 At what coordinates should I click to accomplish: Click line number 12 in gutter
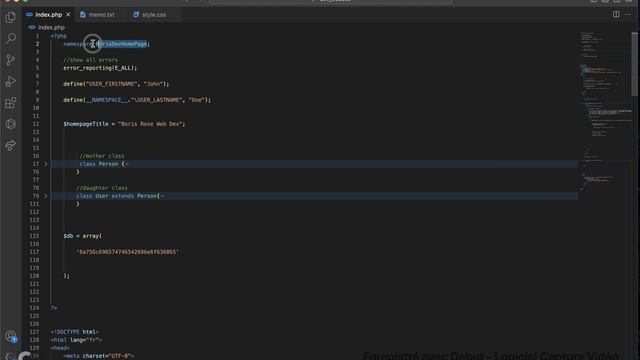[x=36, y=124]
